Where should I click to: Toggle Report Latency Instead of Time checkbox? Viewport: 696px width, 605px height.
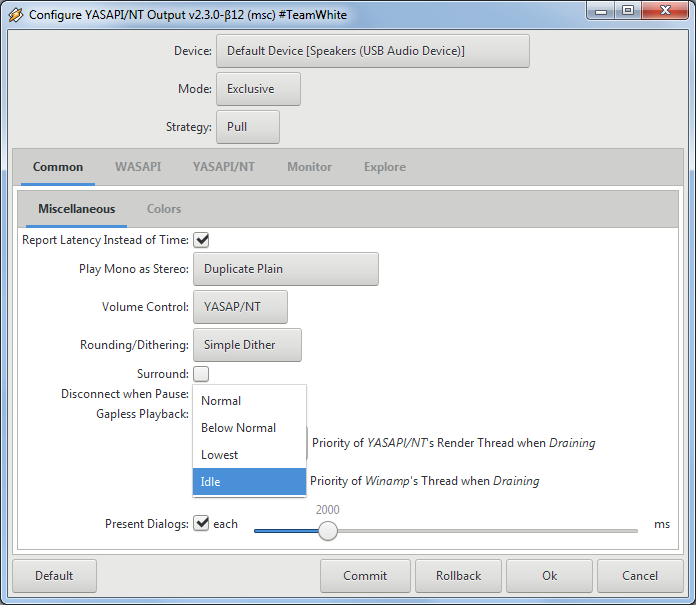pyautogui.click(x=201, y=240)
